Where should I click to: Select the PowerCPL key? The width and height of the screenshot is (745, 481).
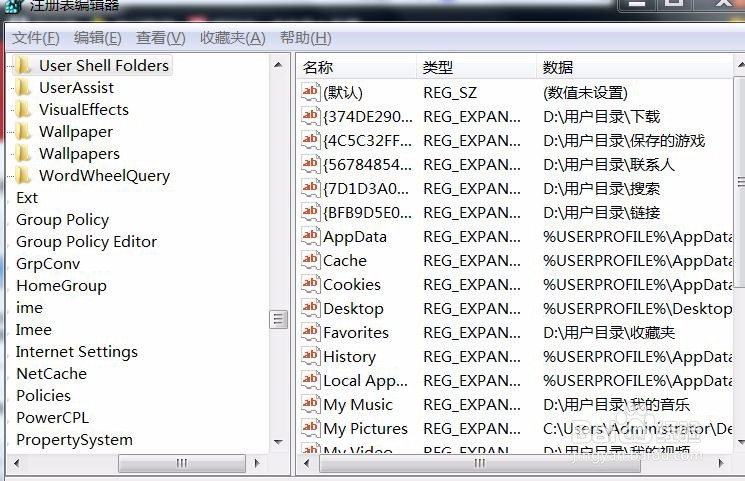coord(52,417)
